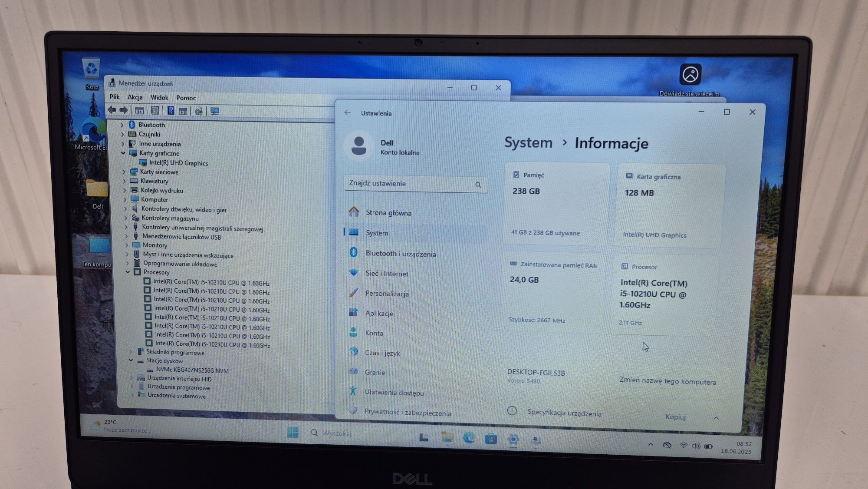Open Kosz recycle bin desktop icon

coord(91,74)
